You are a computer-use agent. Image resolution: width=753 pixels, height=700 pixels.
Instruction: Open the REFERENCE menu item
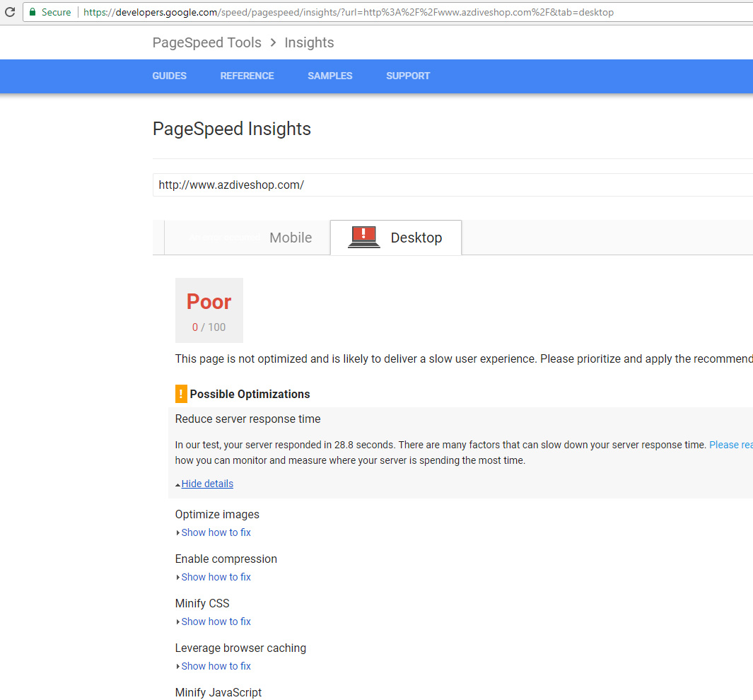[247, 76]
